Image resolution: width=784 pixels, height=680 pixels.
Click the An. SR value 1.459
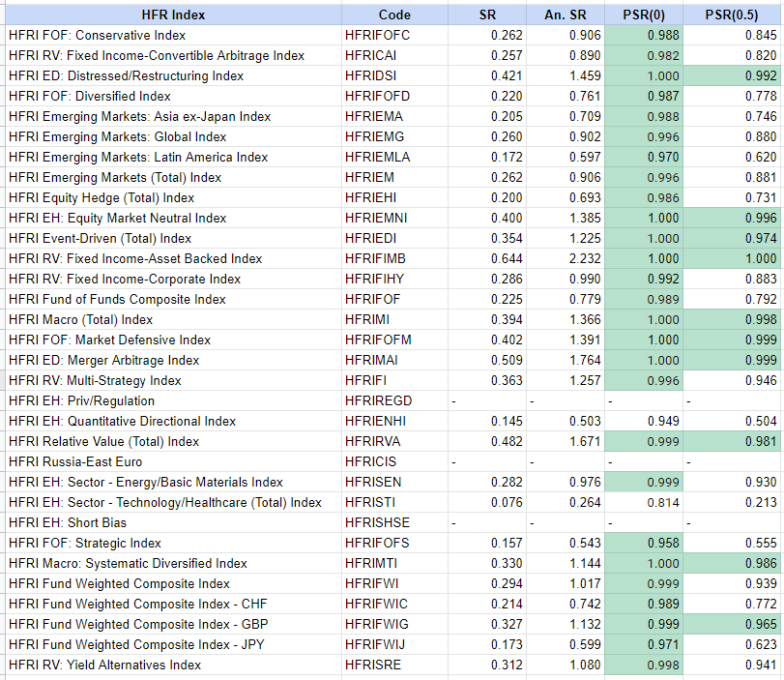coord(565,76)
